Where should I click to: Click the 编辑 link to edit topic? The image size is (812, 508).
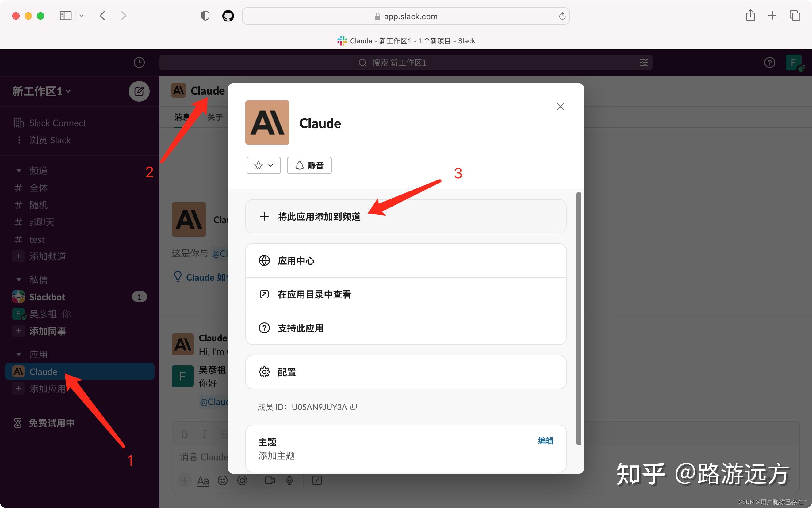click(545, 441)
